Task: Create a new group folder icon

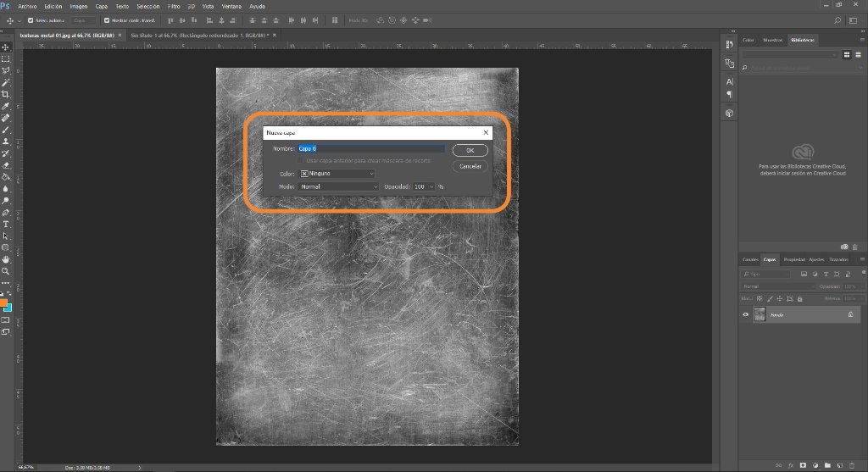Action: [827, 465]
